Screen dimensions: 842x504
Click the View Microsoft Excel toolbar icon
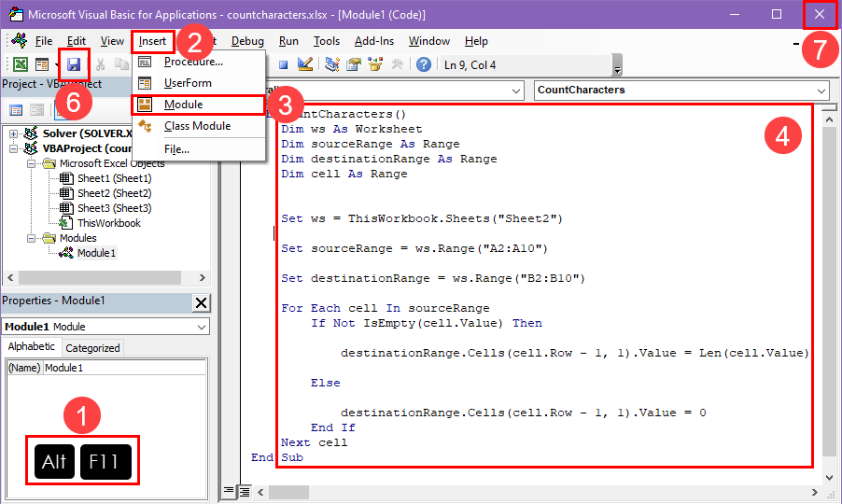21,65
